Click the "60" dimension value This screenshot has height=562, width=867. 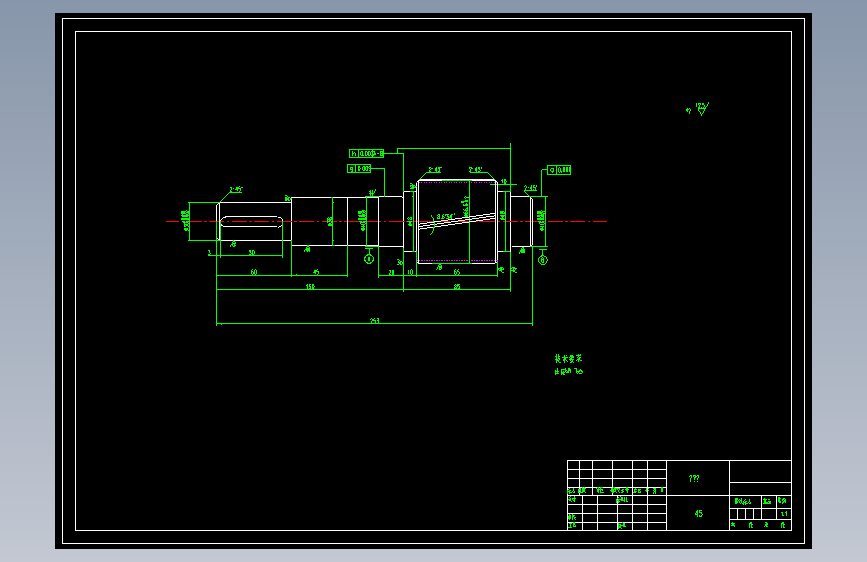(254, 272)
